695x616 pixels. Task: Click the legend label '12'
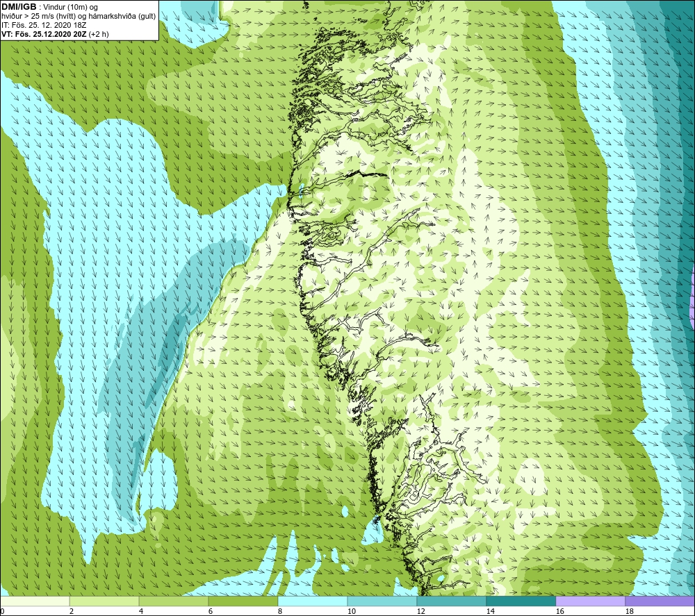click(421, 612)
